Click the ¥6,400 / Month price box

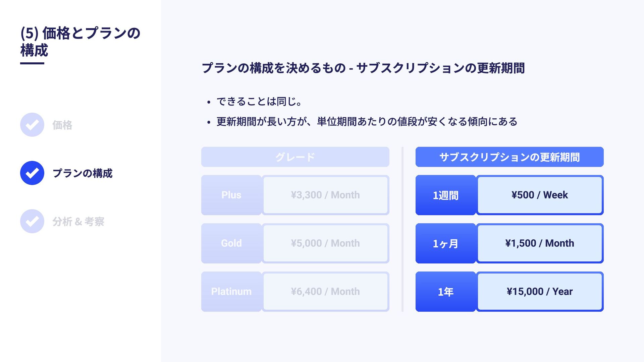click(325, 292)
